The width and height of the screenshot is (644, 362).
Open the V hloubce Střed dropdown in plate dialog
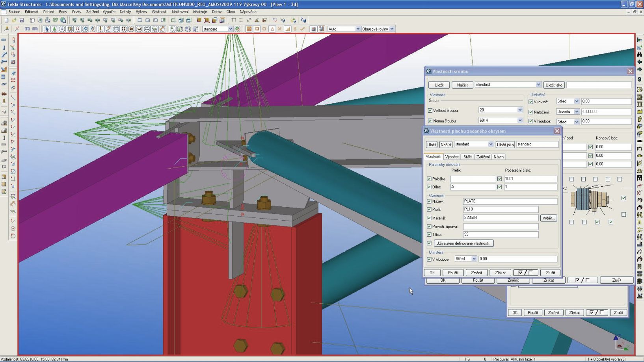474,259
